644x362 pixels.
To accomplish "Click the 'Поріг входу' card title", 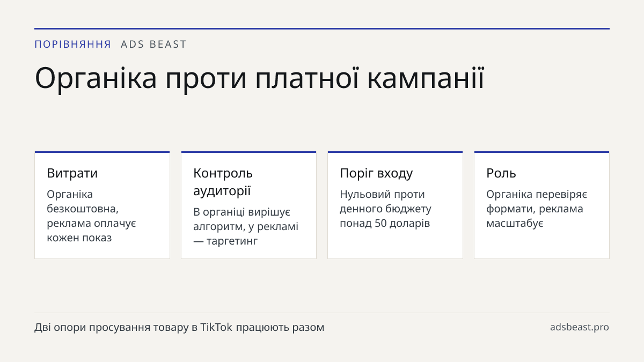I will pos(376,173).
